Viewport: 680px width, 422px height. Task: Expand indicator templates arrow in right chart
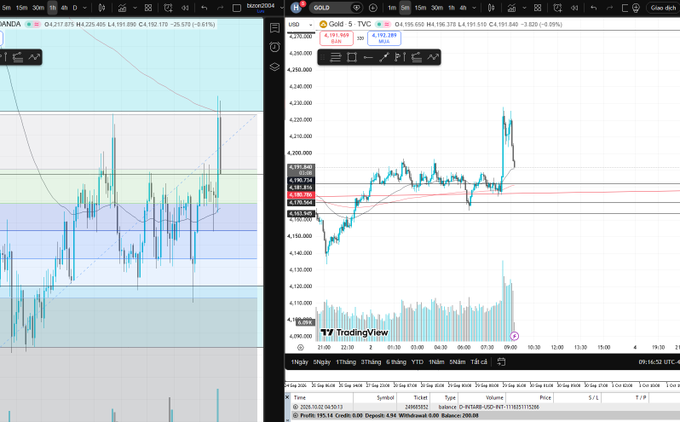click(x=524, y=8)
